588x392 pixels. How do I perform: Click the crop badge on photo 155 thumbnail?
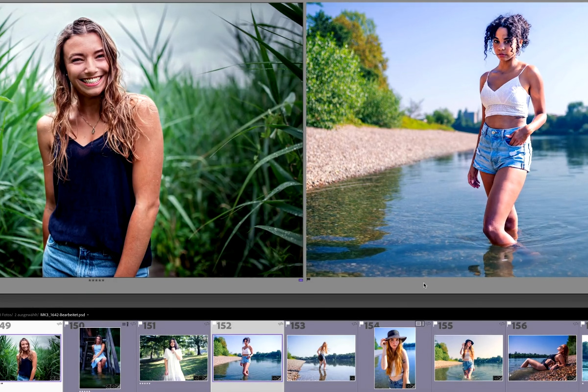pyautogui.click(x=495, y=378)
